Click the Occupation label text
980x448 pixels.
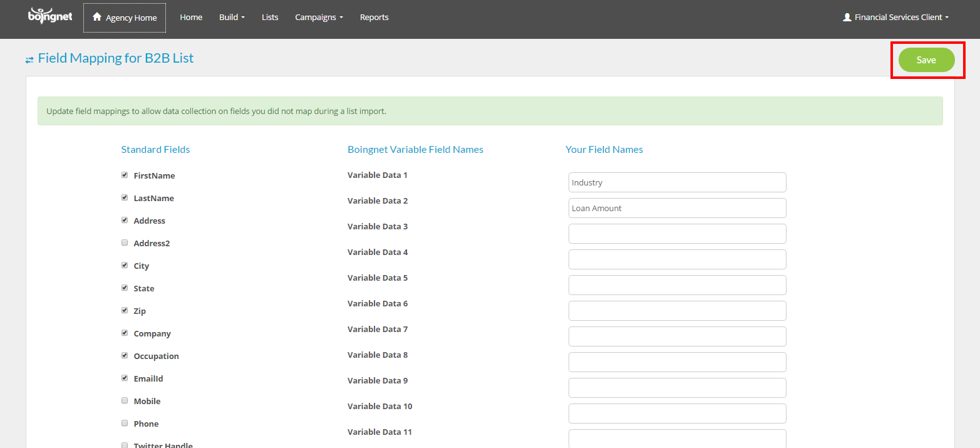click(x=157, y=356)
